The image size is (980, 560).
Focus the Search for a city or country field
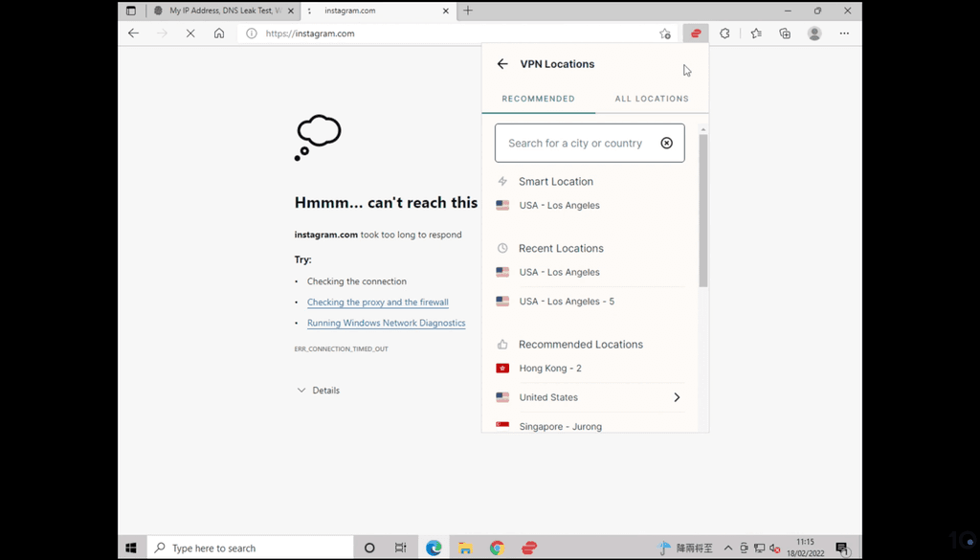tap(590, 144)
